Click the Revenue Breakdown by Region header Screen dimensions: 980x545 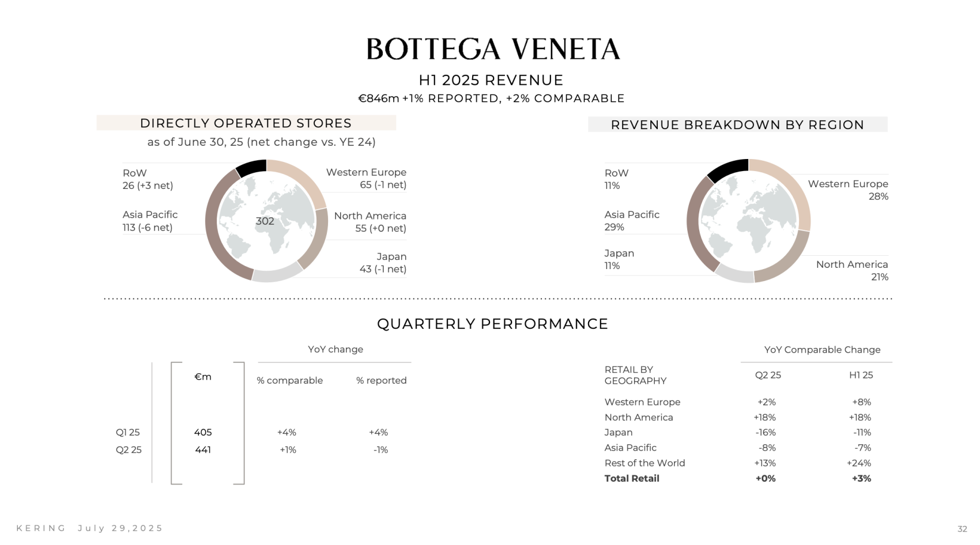[737, 124]
